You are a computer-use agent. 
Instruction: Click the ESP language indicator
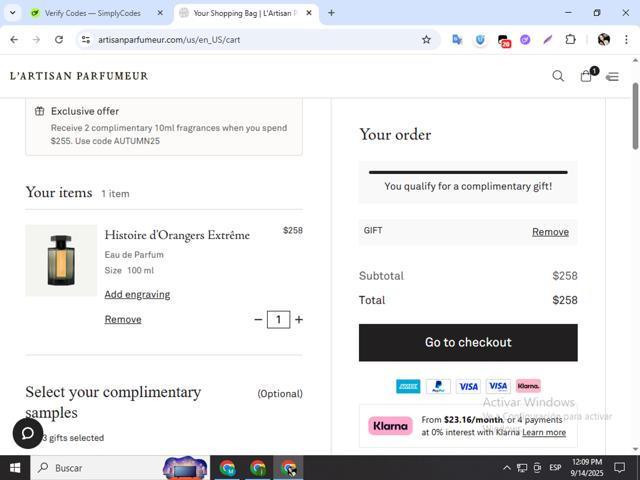(x=555, y=468)
